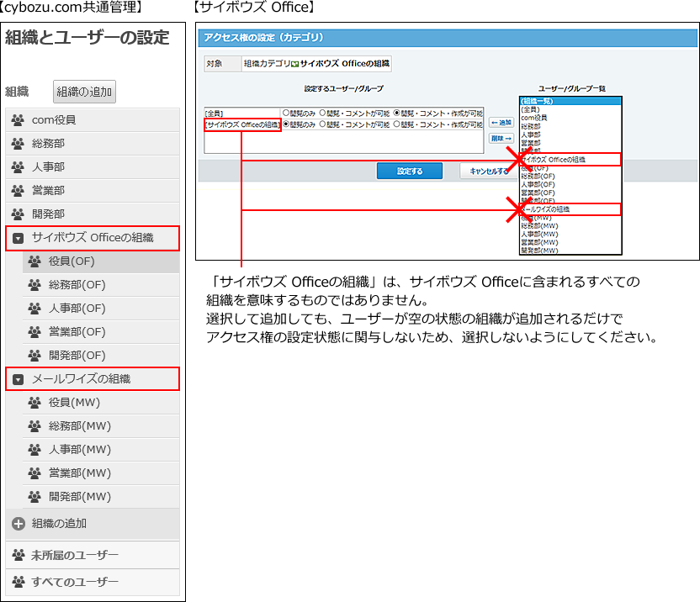
Task: Click the group icon beside 総務部(OF) in the tree
Action: [34, 285]
